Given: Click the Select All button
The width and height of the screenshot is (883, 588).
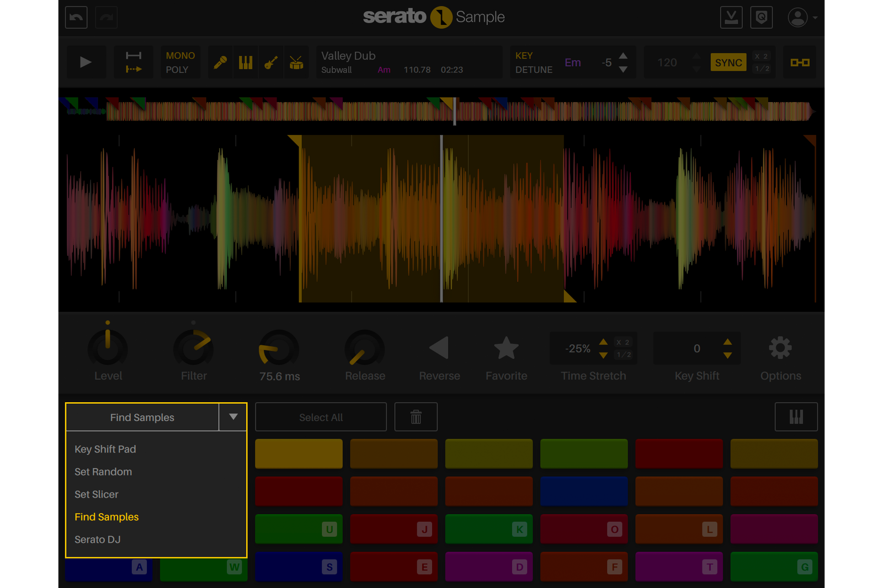Looking at the screenshot, I should coord(320,416).
